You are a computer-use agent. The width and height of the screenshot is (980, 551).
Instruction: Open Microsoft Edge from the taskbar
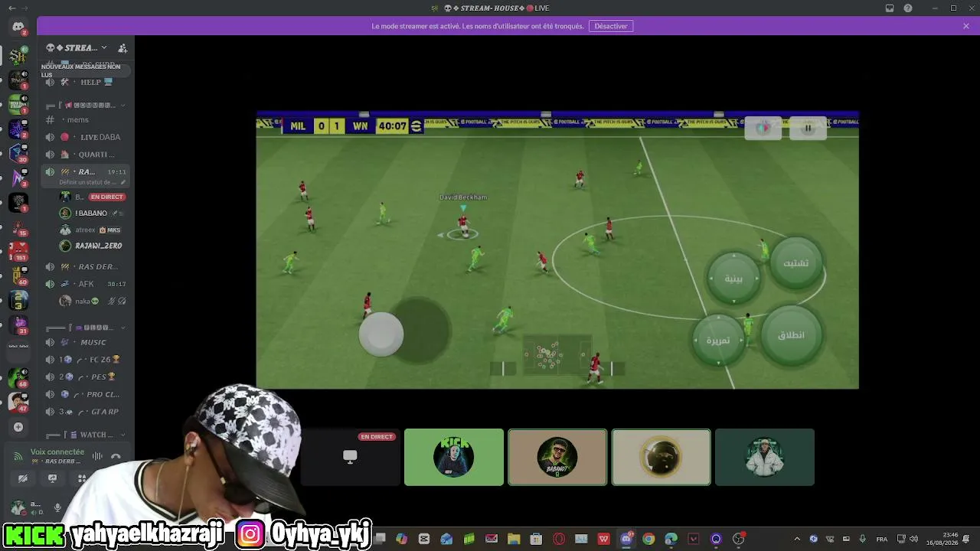click(x=671, y=539)
